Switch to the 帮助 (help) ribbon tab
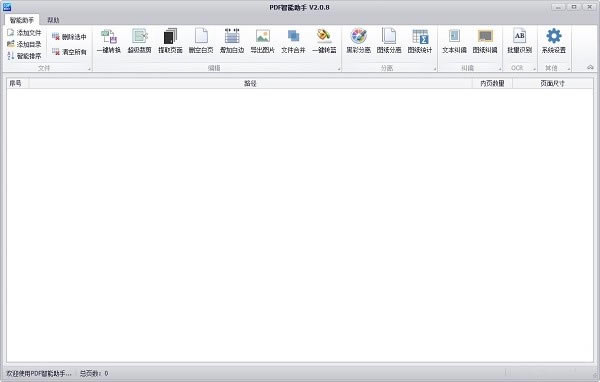Image resolution: width=600 pixels, height=382 pixels. (53, 20)
